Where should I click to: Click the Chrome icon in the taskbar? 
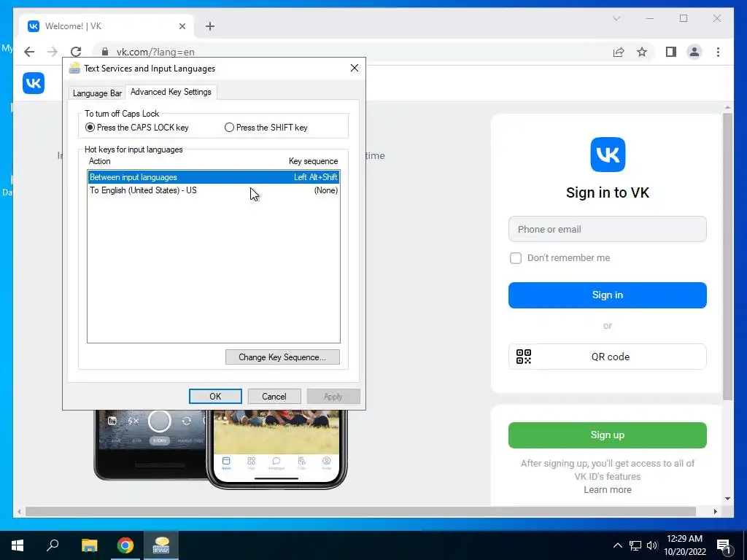tap(125, 545)
